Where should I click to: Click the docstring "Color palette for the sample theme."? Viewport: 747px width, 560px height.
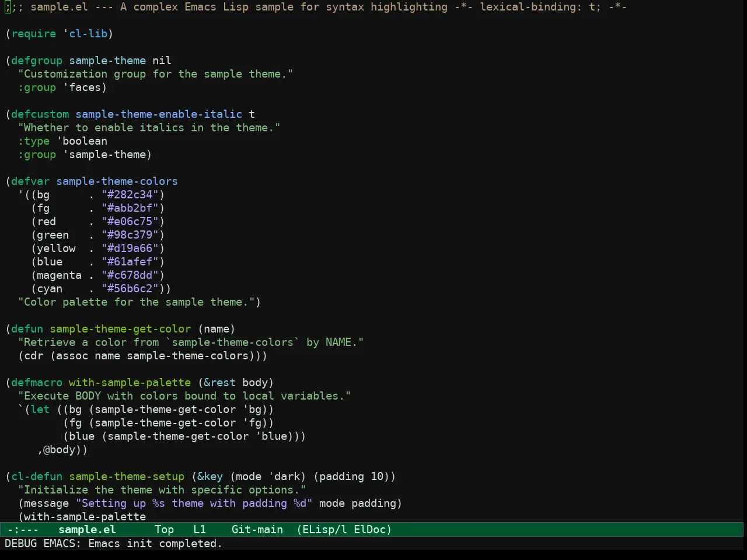click(x=136, y=302)
